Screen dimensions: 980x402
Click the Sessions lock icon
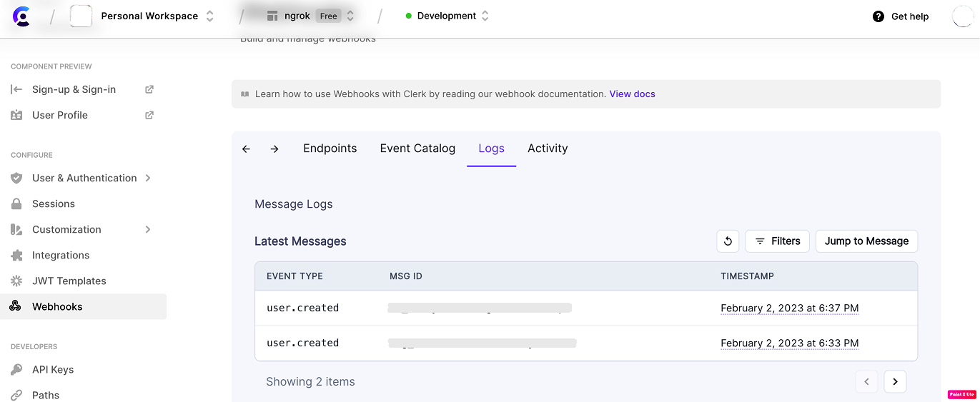click(16, 203)
